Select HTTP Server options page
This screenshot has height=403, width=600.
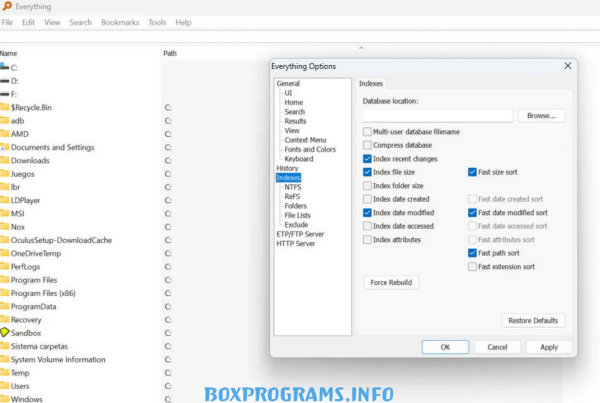coord(296,243)
